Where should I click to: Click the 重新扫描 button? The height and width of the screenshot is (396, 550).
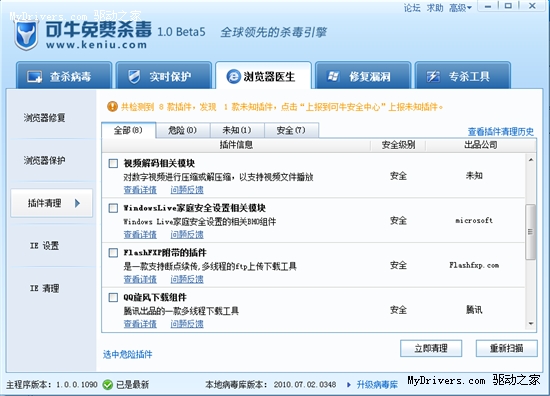507,348
